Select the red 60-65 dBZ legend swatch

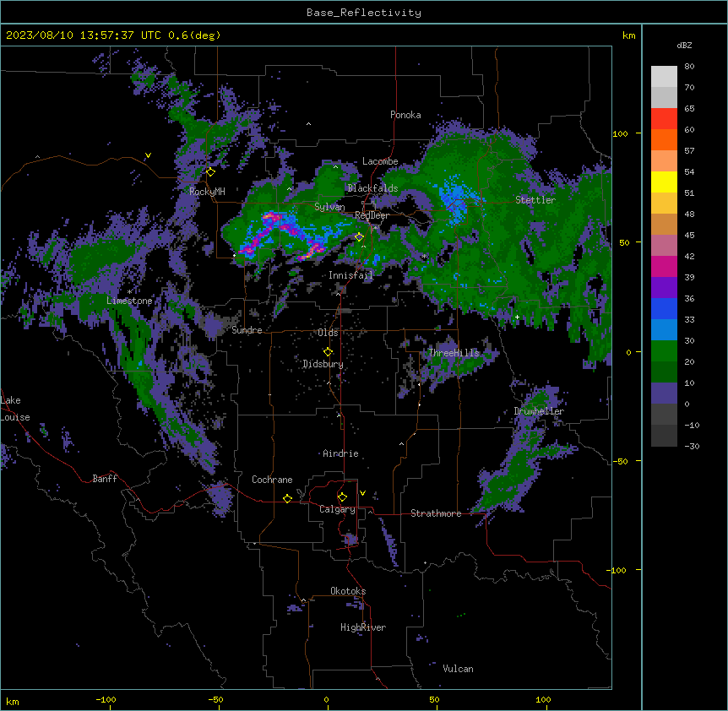click(664, 119)
